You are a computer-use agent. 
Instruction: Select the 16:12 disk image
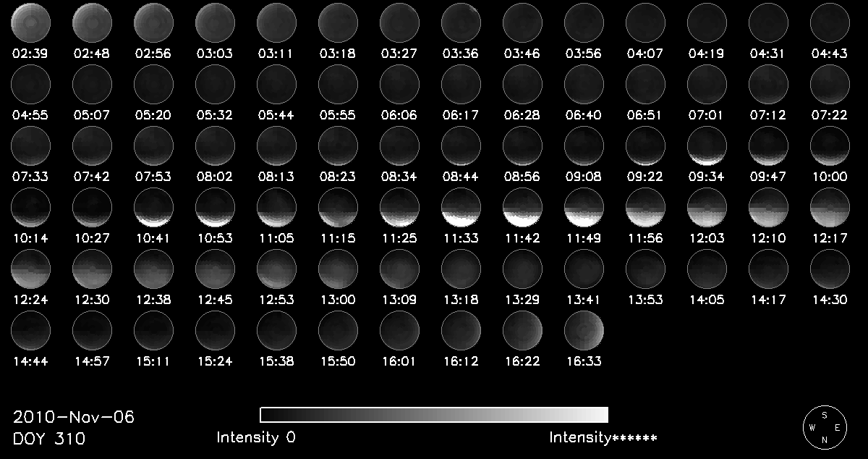click(461, 332)
